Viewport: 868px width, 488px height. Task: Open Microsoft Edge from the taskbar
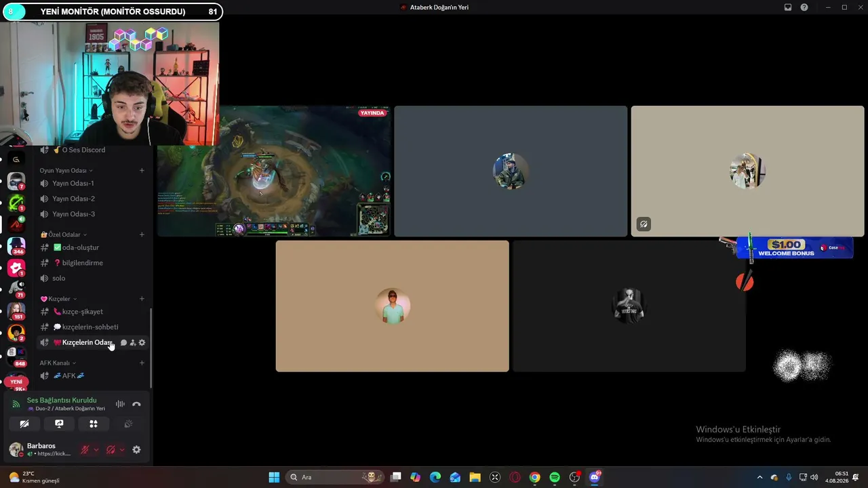click(x=435, y=477)
